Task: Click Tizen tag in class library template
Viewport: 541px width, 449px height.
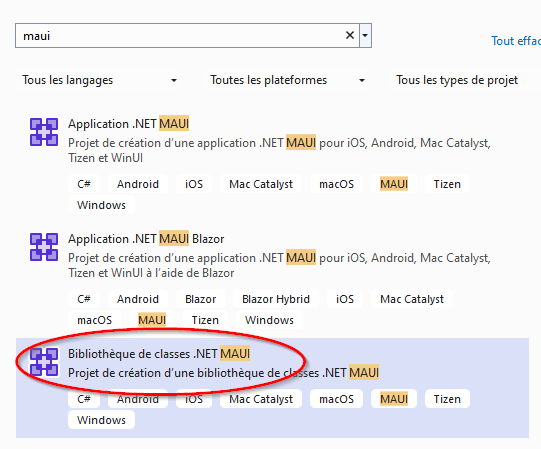Action: [x=447, y=399]
